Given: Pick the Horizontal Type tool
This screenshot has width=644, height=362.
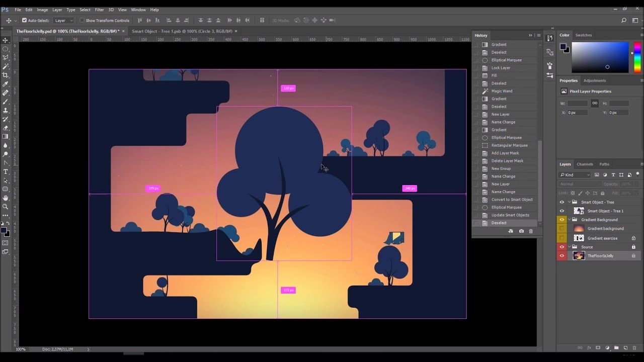Looking at the screenshot, I should pos(6,172).
